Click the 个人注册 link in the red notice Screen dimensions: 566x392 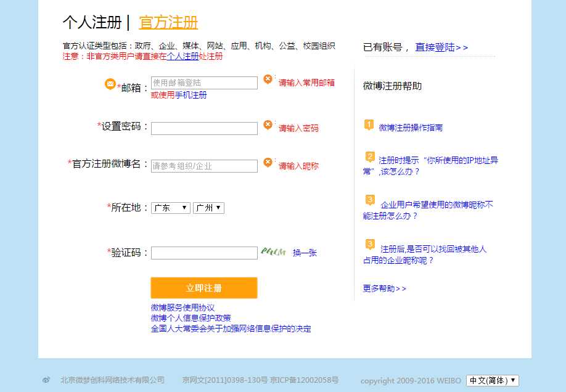tap(183, 56)
